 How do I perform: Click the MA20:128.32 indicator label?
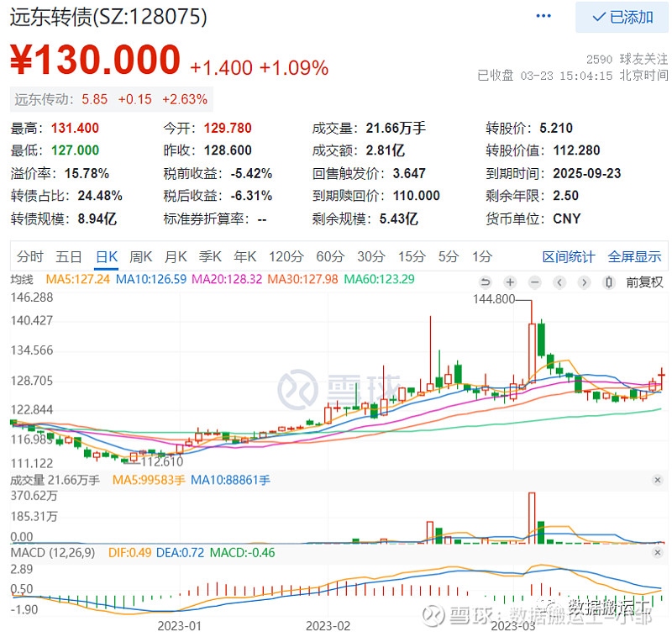(227, 280)
